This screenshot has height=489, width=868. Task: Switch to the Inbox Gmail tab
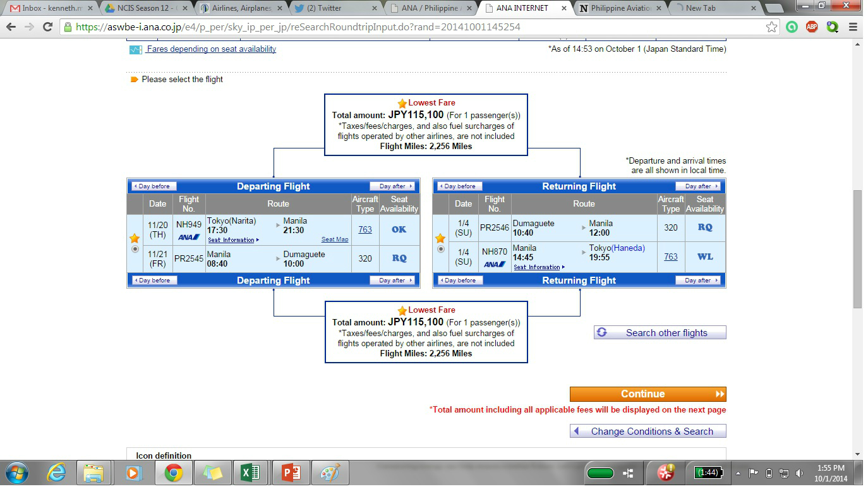coord(51,8)
